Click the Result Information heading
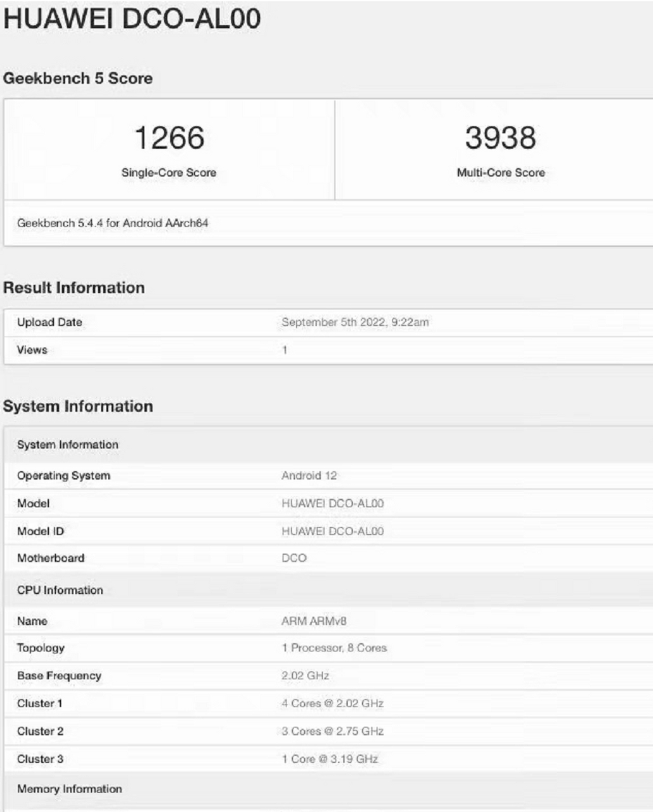 74,288
